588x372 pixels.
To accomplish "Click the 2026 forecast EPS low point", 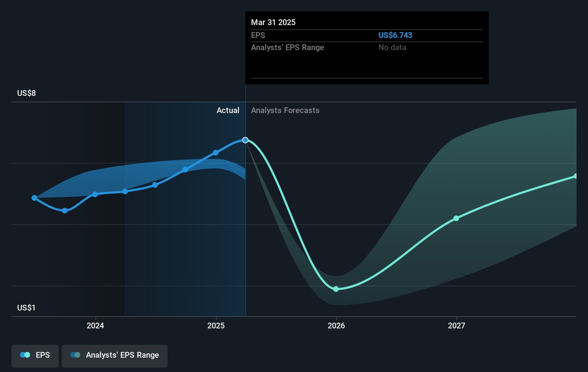I will (x=336, y=289).
